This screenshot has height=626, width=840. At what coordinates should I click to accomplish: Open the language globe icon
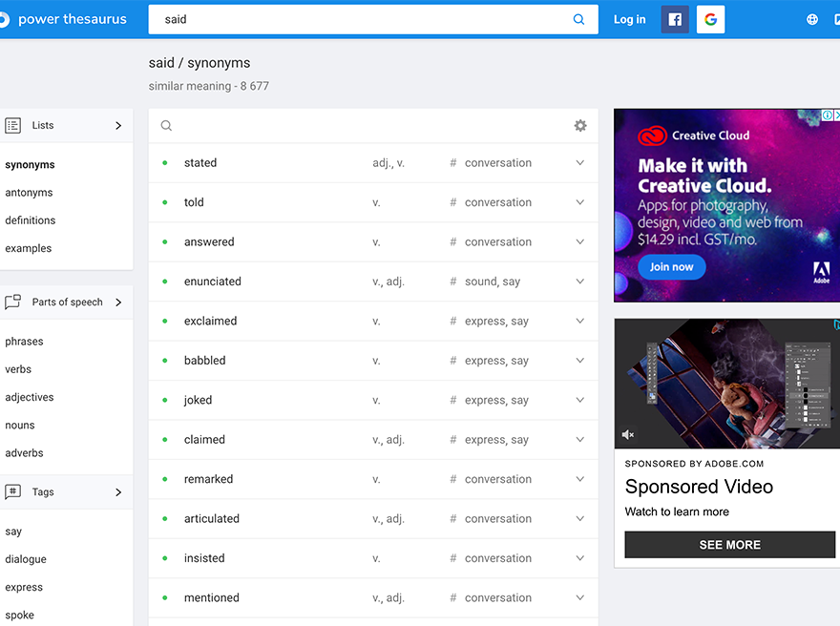[x=812, y=19]
